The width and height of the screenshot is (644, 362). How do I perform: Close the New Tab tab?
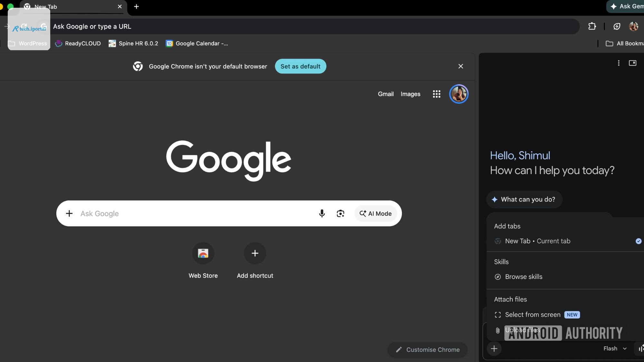point(120,6)
